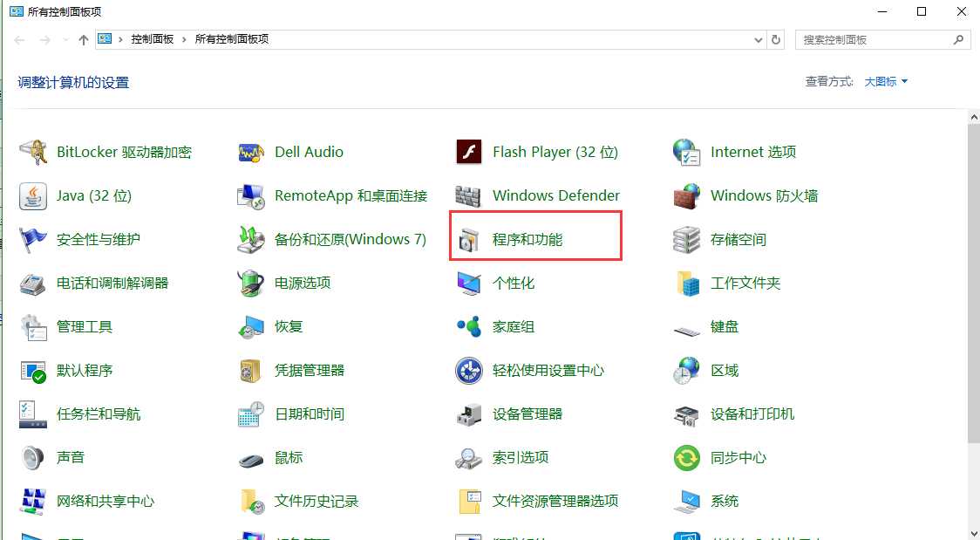Click the 控制面板 breadcrumb

152,39
